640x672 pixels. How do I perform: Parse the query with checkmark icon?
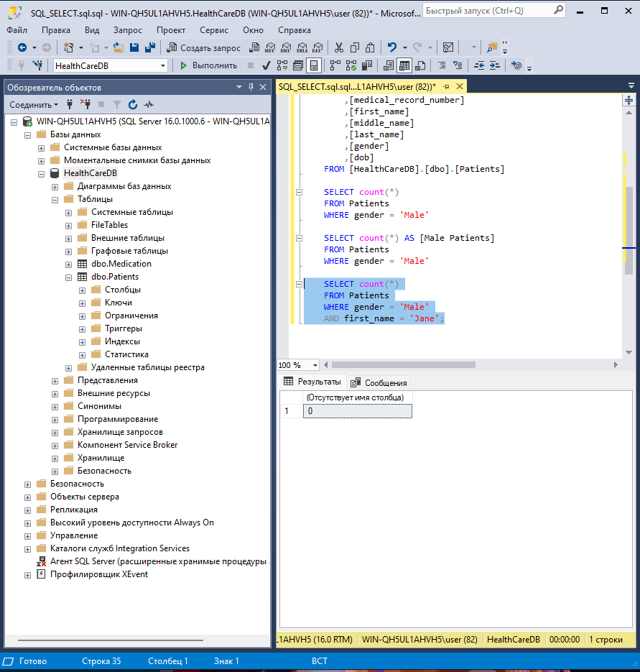click(x=266, y=65)
